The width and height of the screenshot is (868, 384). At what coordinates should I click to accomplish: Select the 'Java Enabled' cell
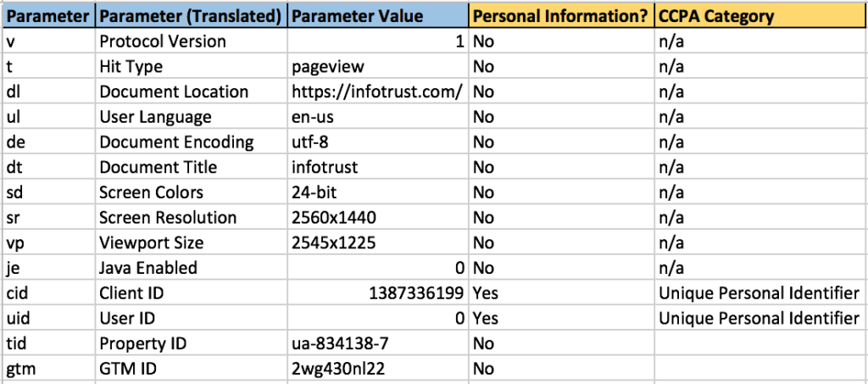(x=148, y=268)
